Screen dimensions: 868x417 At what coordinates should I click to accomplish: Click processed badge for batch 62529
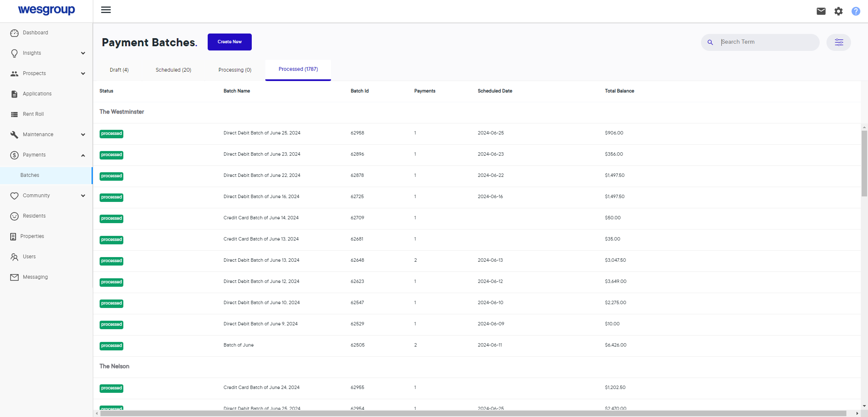[x=111, y=325]
